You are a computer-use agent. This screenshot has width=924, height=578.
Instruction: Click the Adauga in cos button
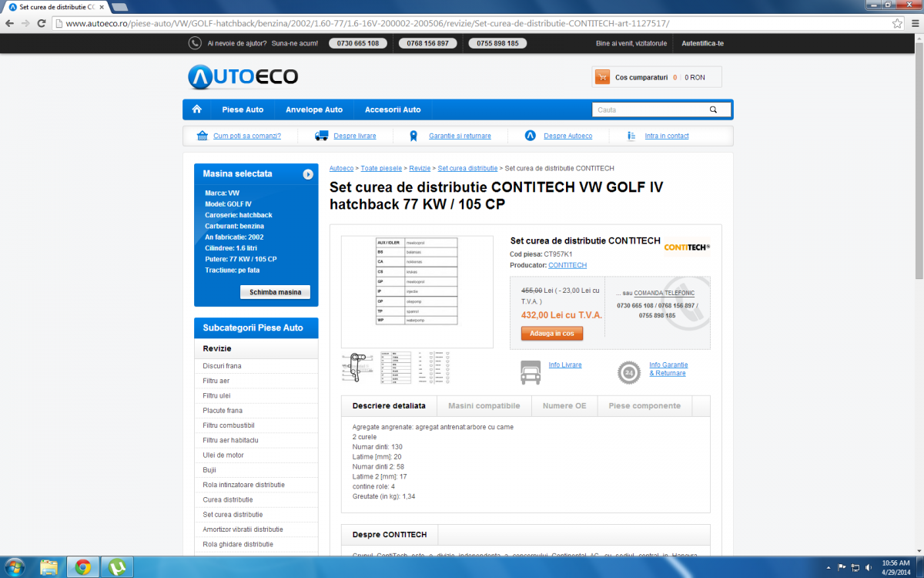click(x=552, y=334)
